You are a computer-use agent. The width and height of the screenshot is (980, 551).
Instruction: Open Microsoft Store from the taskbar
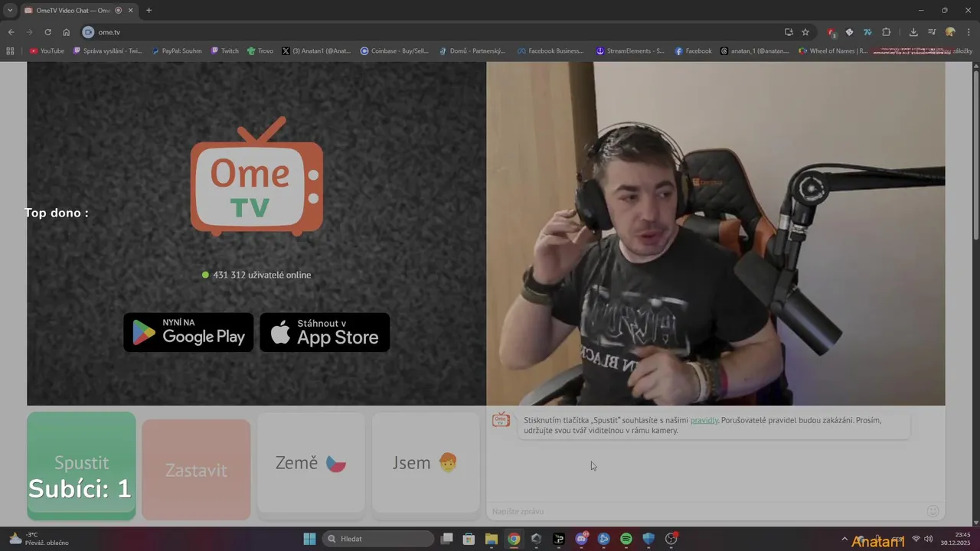click(x=469, y=539)
